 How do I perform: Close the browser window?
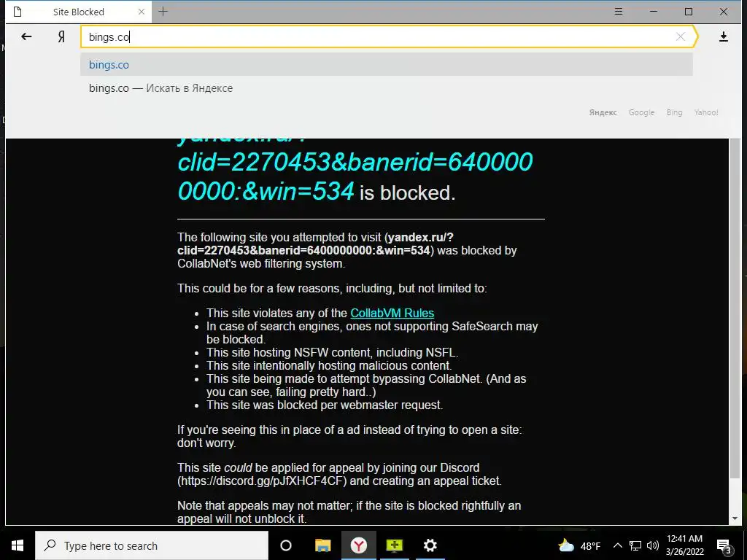pos(724,12)
